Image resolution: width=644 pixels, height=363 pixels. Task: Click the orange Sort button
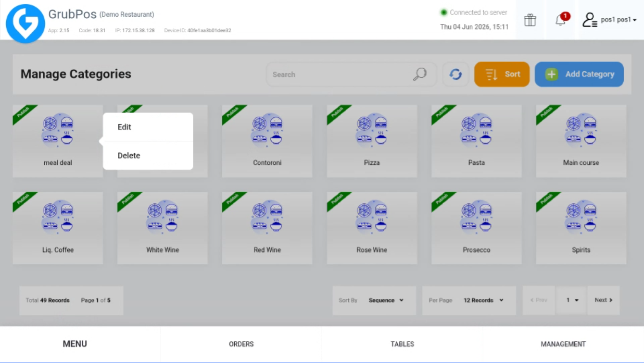point(502,74)
